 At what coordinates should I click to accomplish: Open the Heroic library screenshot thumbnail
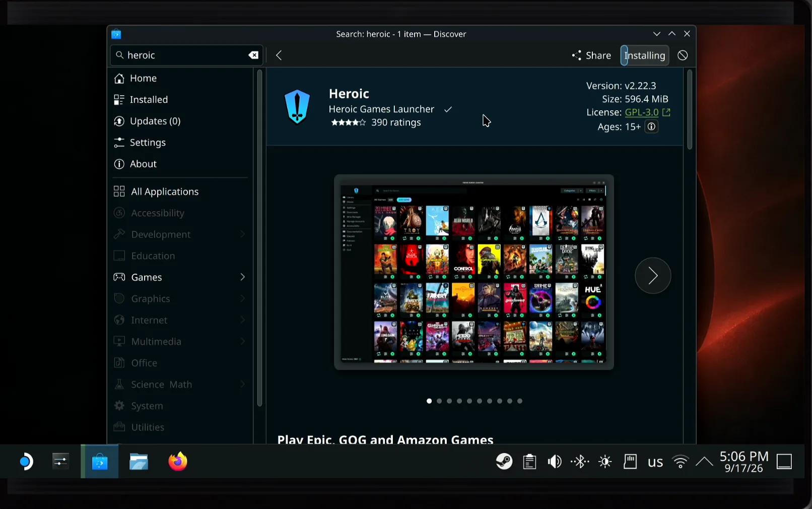coord(474,272)
